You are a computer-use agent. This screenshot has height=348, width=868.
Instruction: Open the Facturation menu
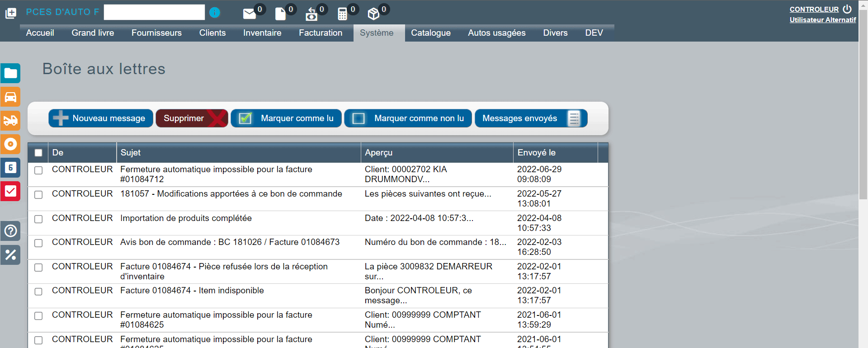321,33
